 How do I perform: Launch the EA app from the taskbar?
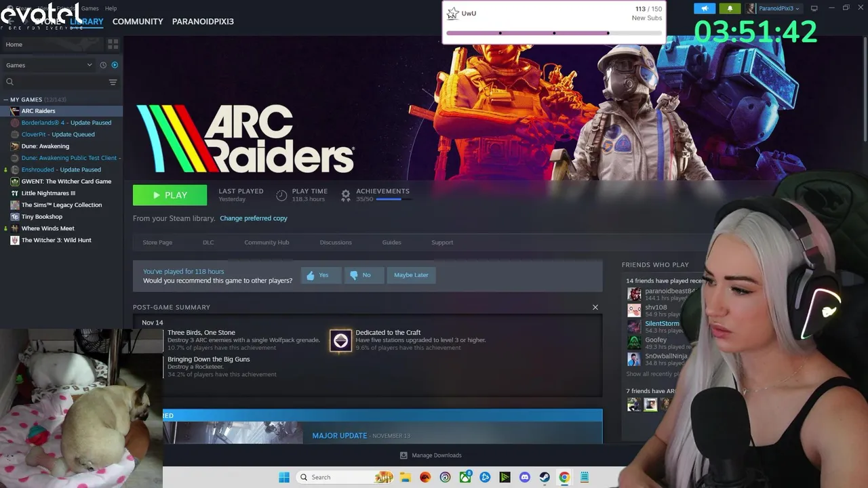coord(425,477)
